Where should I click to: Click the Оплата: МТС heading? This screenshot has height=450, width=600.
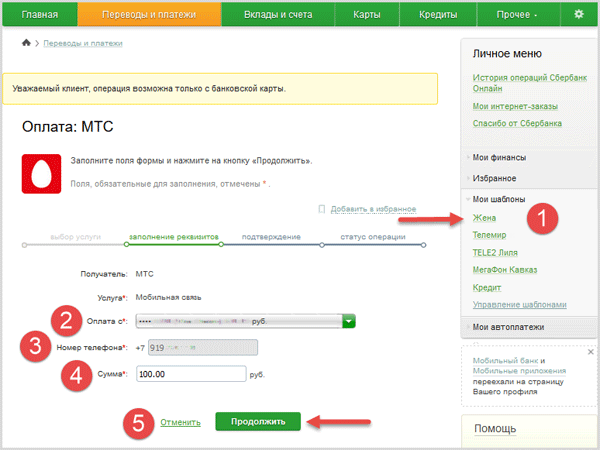click(68, 127)
